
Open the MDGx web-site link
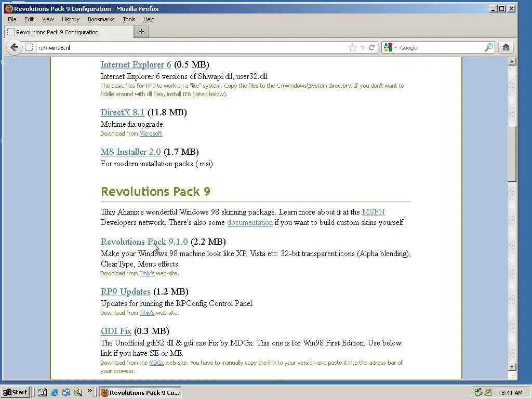pyautogui.click(x=156, y=363)
